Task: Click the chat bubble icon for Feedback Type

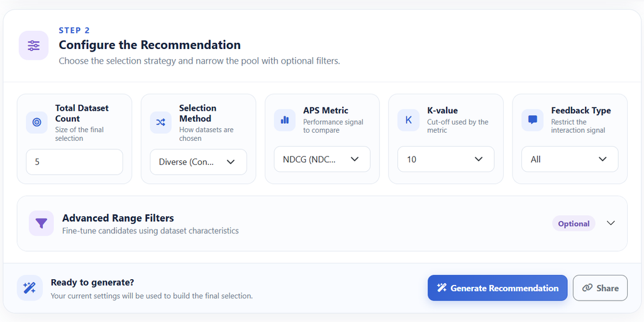Action: click(x=532, y=120)
